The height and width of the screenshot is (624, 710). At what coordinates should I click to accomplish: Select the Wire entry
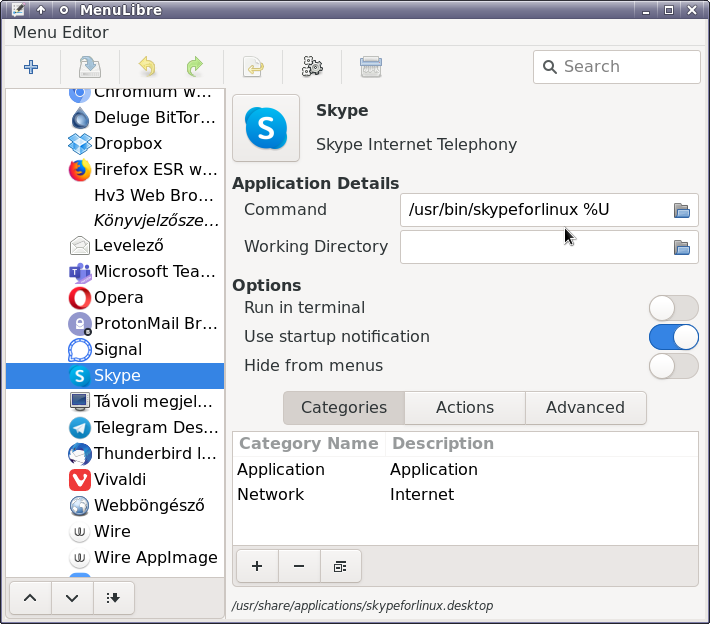coord(115,531)
